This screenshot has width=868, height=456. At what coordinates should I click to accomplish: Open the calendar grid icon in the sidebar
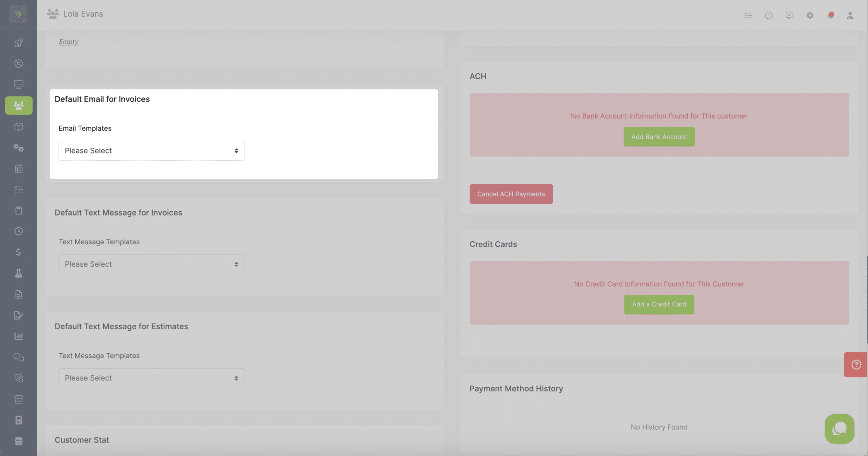coord(19,169)
